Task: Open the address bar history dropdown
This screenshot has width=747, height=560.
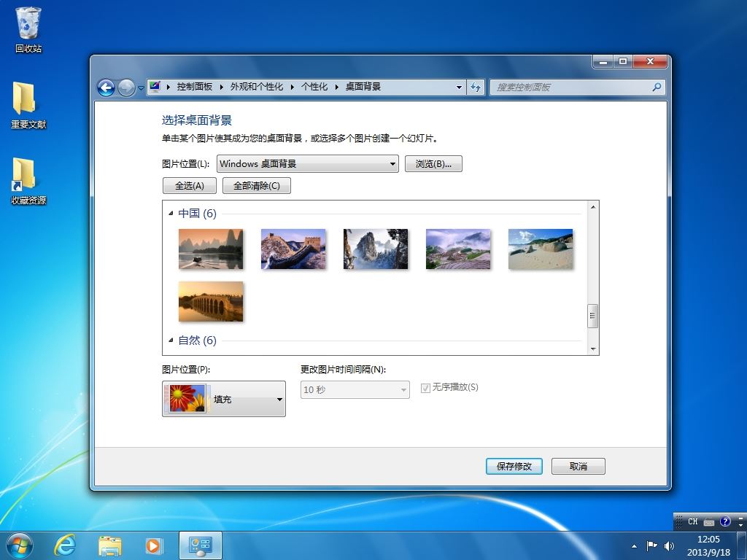Action: (459, 87)
